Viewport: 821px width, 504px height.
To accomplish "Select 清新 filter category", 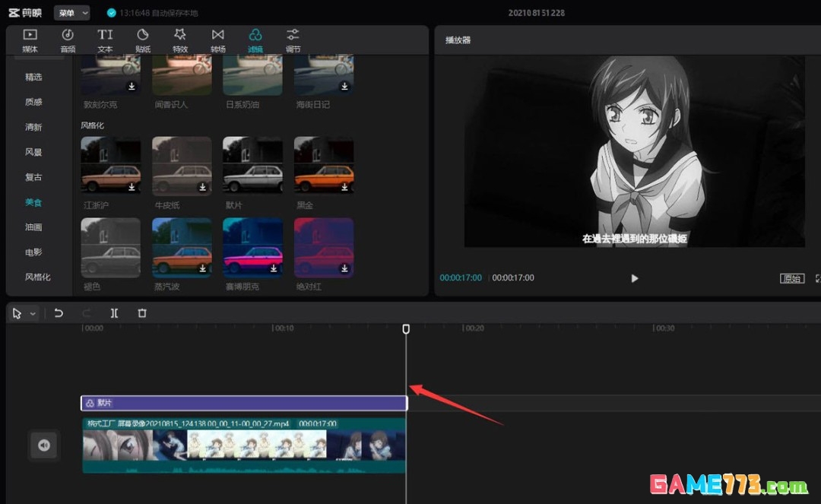I will 33,127.
